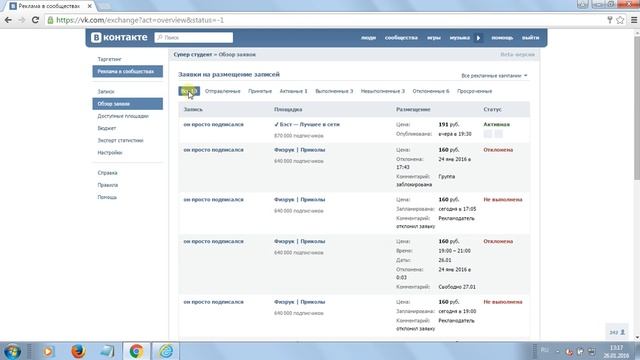Click the Beta-версия link
The width and height of the screenshot is (640, 360).
pos(517,54)
